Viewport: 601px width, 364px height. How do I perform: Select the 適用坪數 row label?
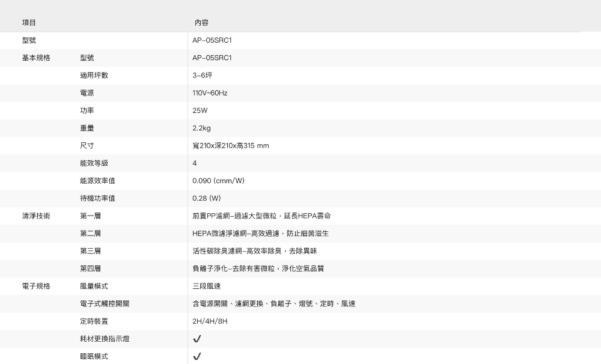pyautogui.click(x=94, y=76)
